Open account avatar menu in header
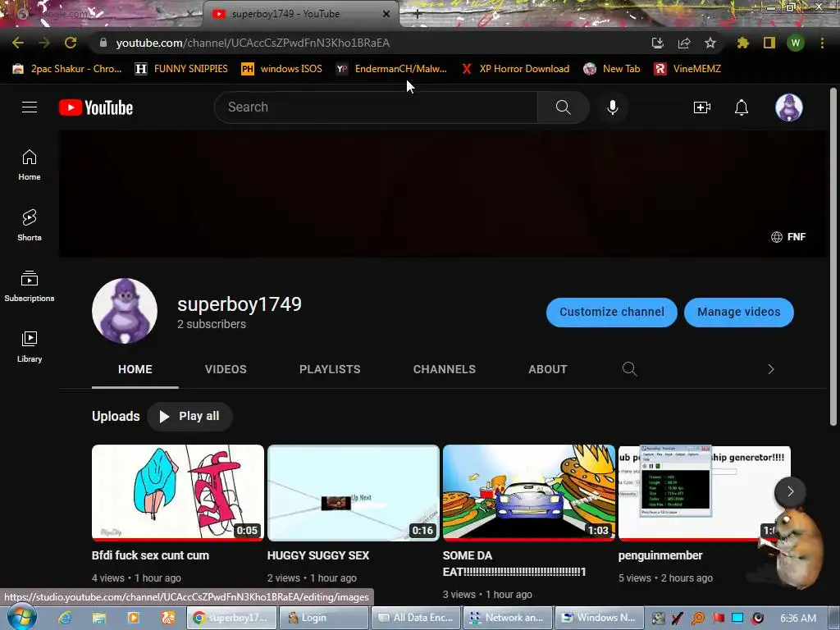The height and width of the screenshot is (630, 840). pyautogui.click(x=788, y=107)
